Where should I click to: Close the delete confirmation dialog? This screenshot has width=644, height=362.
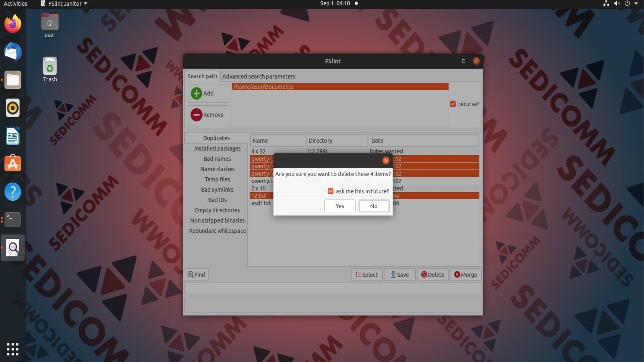[x=386, y=161]
